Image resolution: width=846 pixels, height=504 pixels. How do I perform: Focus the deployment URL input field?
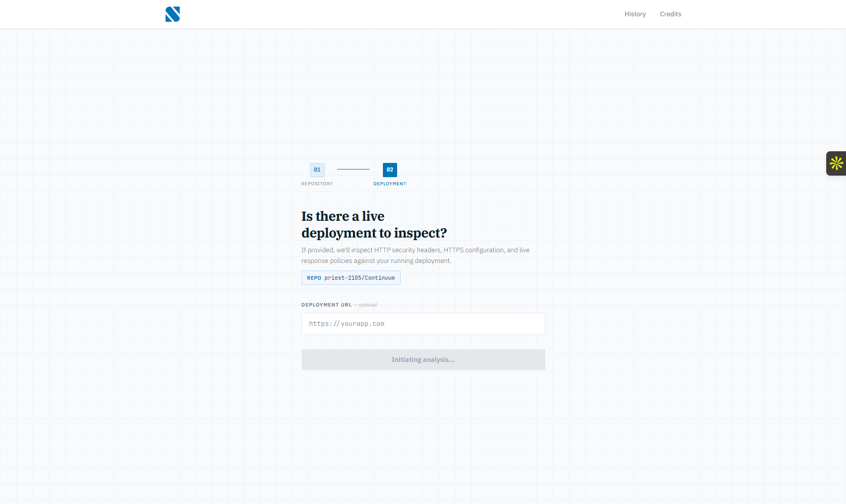pos(423,324)
